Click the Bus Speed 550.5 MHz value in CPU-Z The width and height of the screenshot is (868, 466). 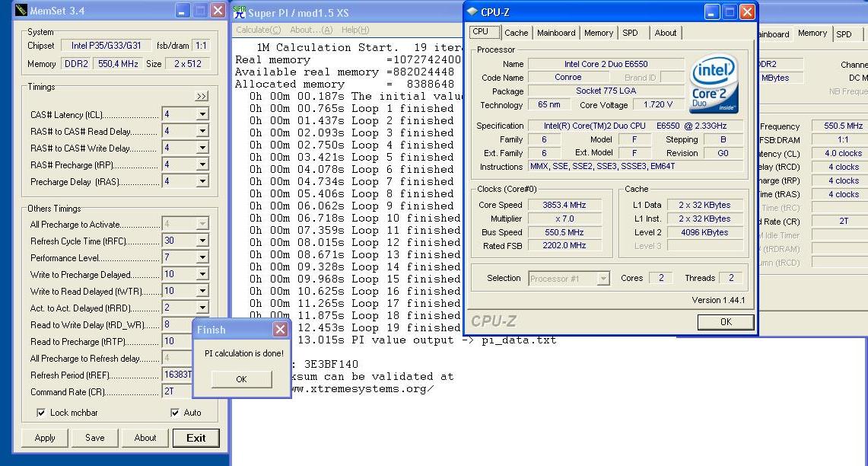[564, 233]
